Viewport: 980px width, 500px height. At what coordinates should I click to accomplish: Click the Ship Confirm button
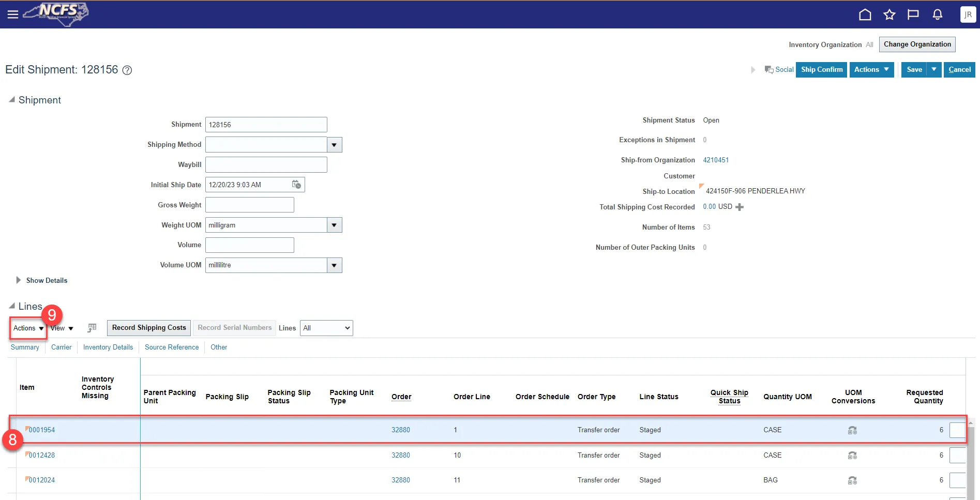pos(821,70)
